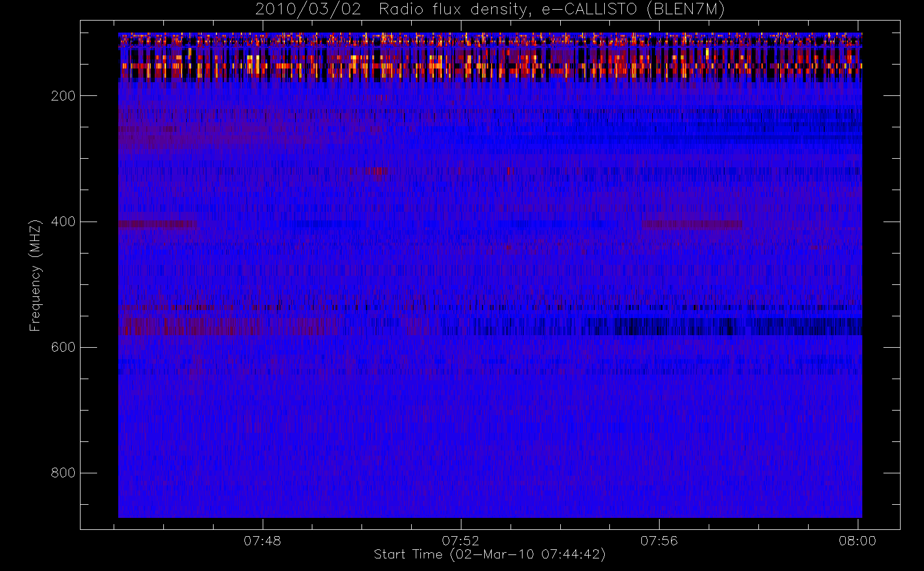This screenshot has height=571, width=924.
Task: Click the 'Start Time (02-Mar-10 07:44:42)' label
Action: pyautogui.click(x=490, y=554)
